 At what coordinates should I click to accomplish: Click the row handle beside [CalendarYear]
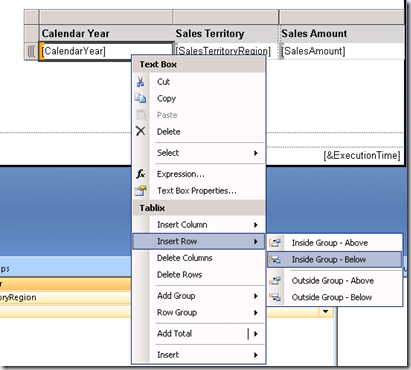click(x=31, y=51)
